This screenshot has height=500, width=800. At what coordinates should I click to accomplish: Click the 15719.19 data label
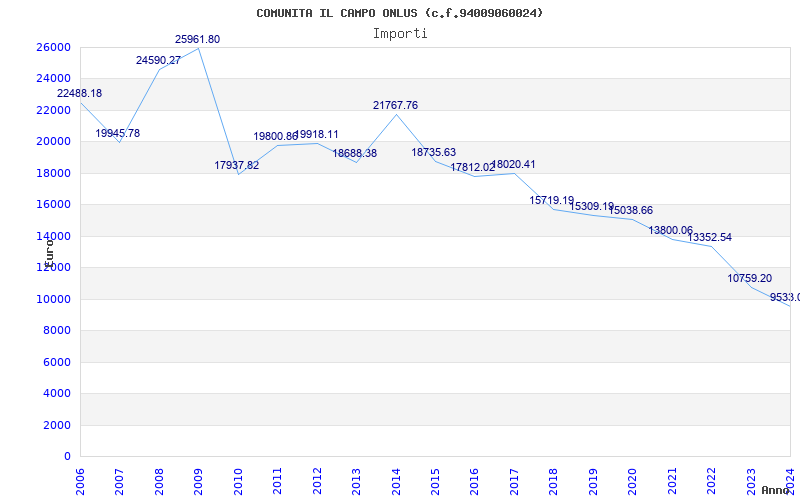click(552, 200)
